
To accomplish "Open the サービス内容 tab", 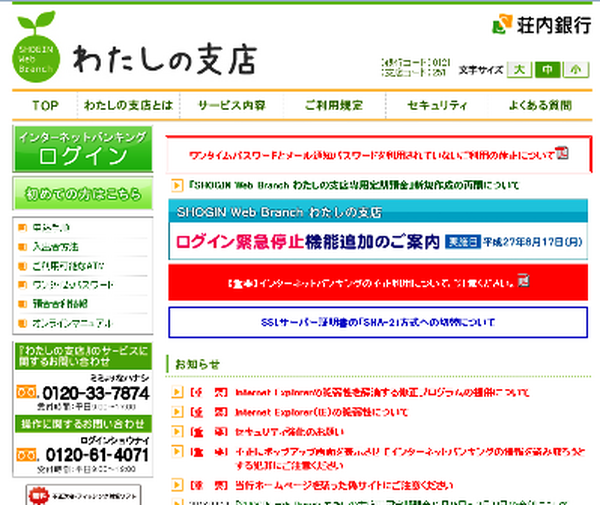I will pyautogui.click(x=232, y=105).
